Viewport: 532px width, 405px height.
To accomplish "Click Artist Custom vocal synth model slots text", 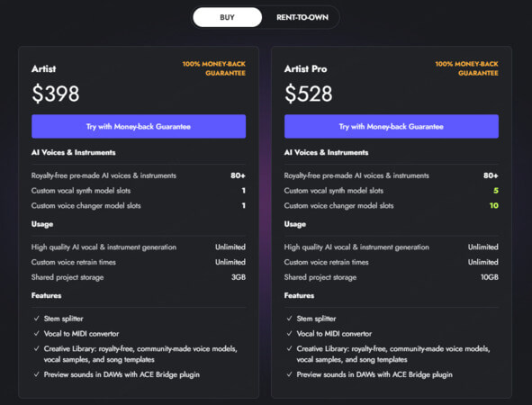I will pos(81,191).
